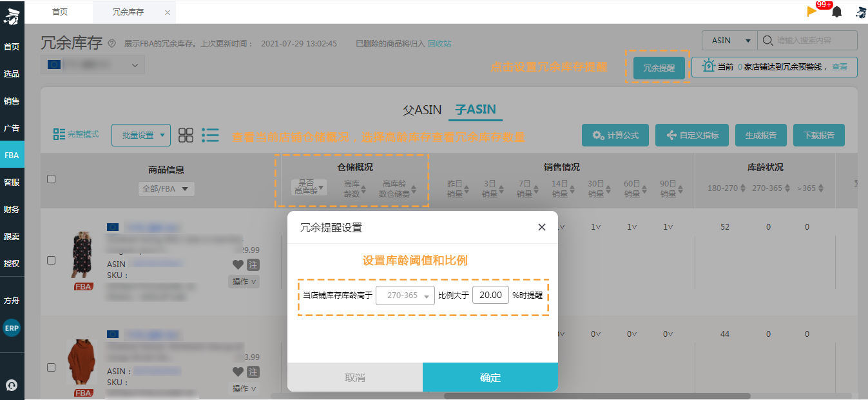Switch to list view icon

(210, 135)
